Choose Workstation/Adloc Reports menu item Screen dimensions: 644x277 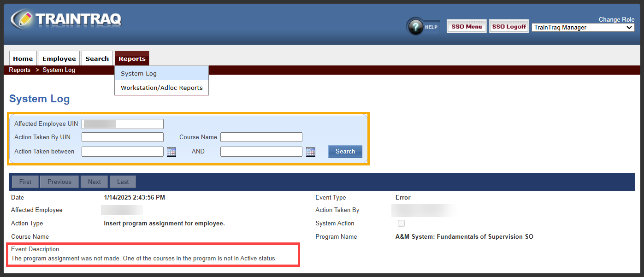[161, 88]
